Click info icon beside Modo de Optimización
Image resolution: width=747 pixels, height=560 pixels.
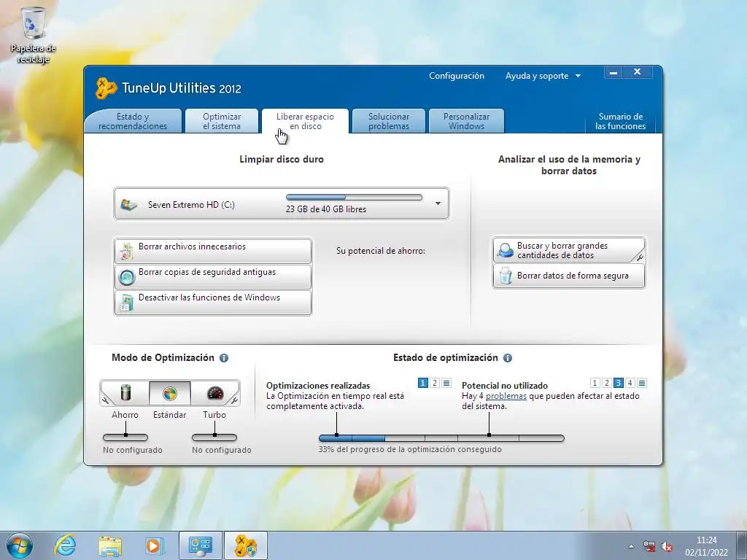click(224, 358)
